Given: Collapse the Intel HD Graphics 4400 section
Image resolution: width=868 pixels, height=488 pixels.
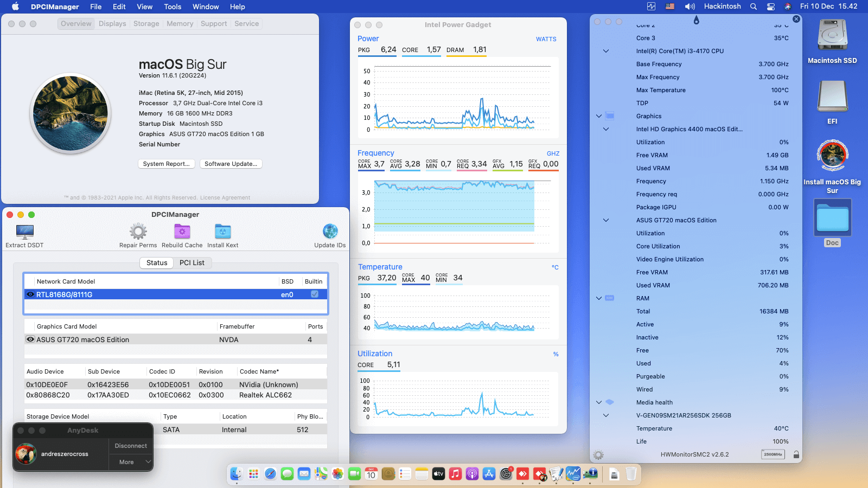Looking at the screenshot, I should tap(606, 129).
